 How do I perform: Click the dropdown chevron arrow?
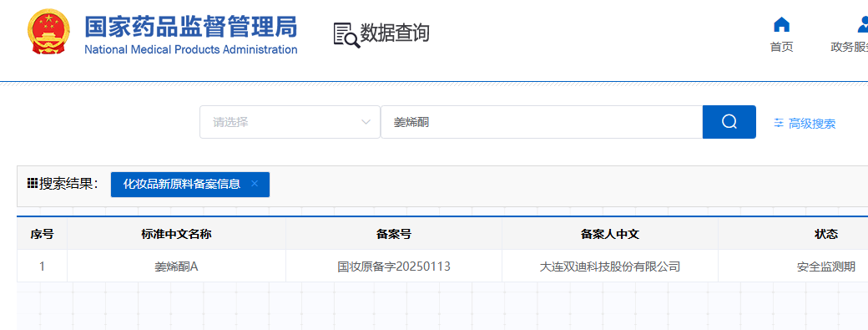point(366,122)
